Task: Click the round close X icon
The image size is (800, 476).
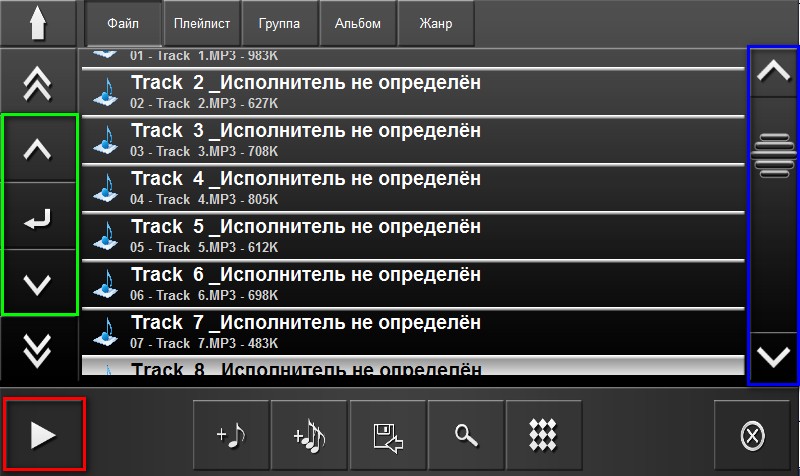Action: pyautogui.click(x=752, y=436)
